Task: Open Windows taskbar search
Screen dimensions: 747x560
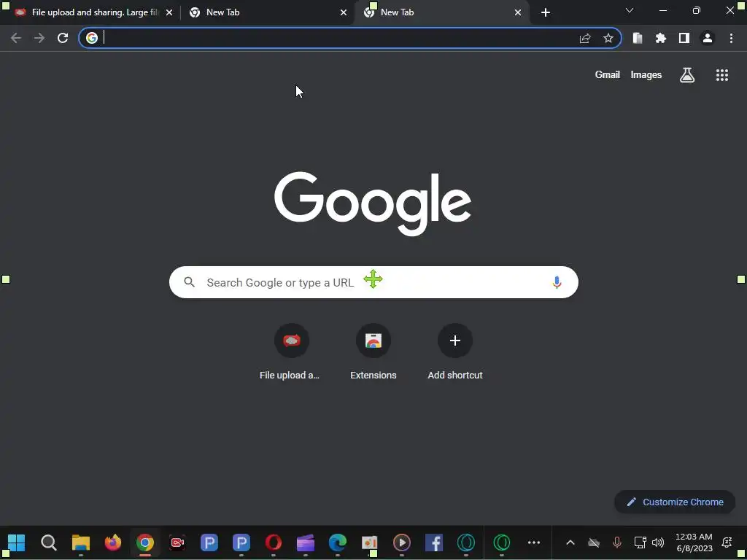Action: pos(49,542)
